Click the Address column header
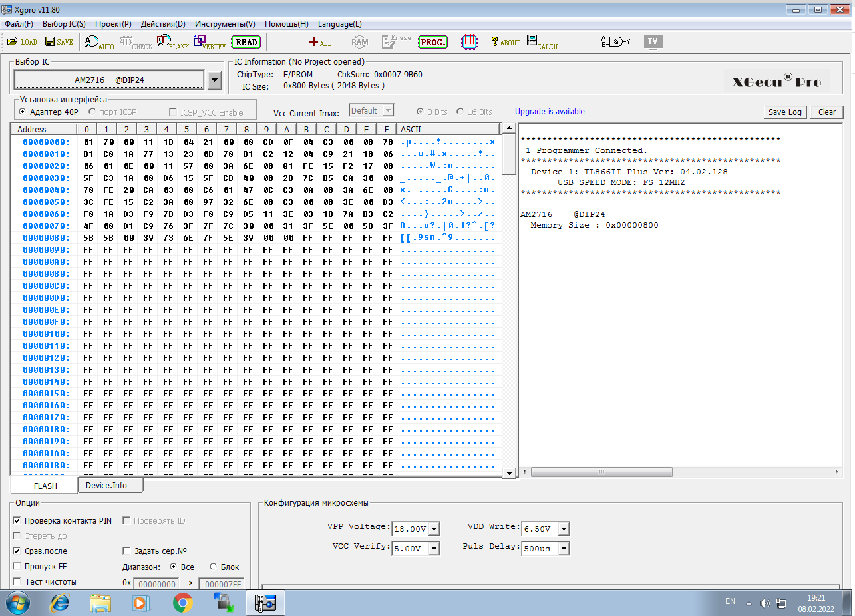This screenshot has height=616, width=855. [44, 129]
